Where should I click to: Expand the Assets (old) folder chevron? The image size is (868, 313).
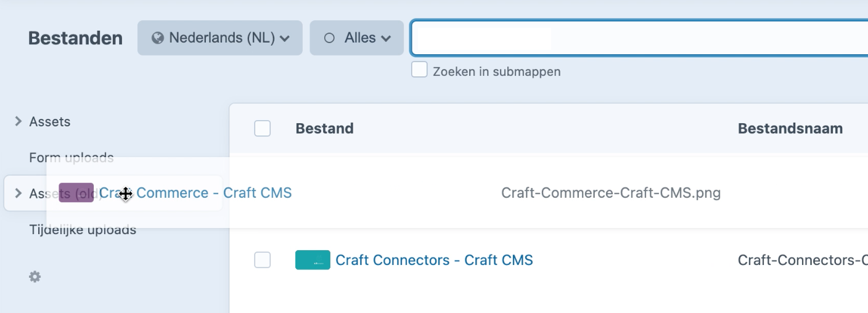[x=18, y=193]
